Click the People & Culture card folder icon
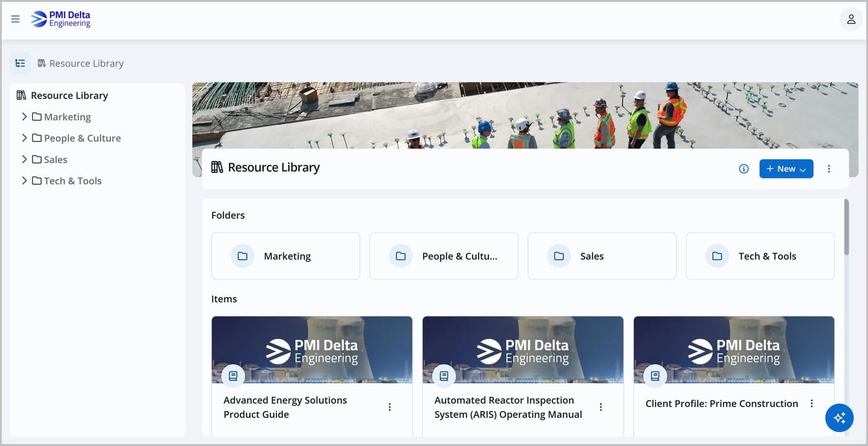868x446 pixels. 401,256
